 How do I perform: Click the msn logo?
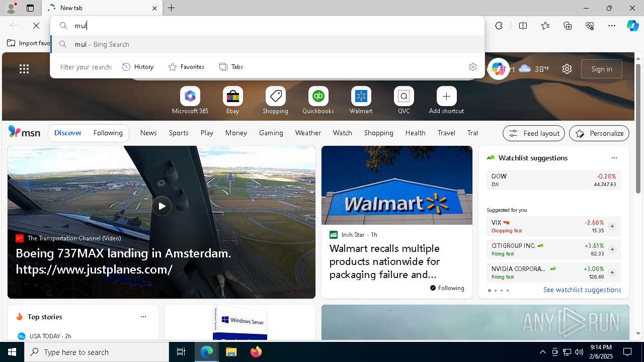pyautogui.click(x=24, y=132)
